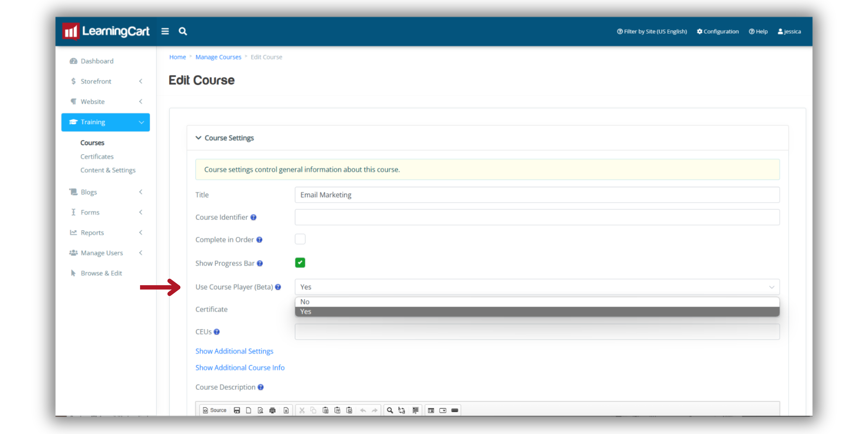Expand the Blogs sidebar menu

tap(106, 192)
